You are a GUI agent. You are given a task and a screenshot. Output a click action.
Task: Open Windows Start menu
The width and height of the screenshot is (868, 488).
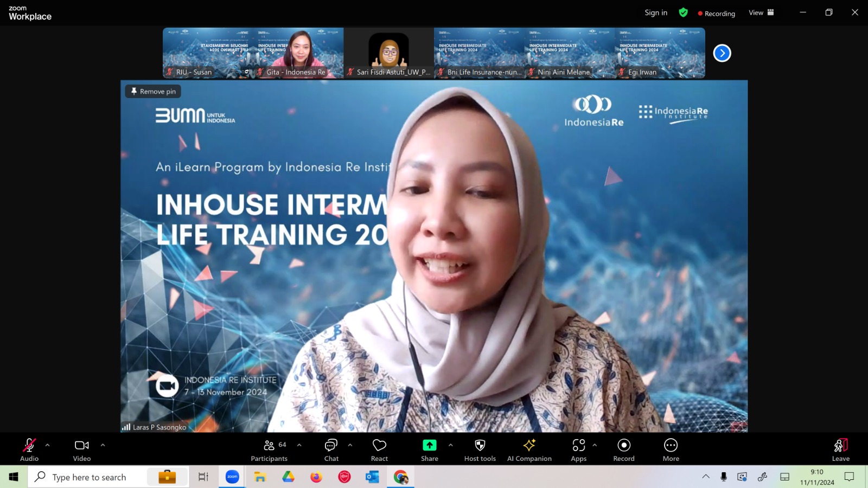(14, 477)
